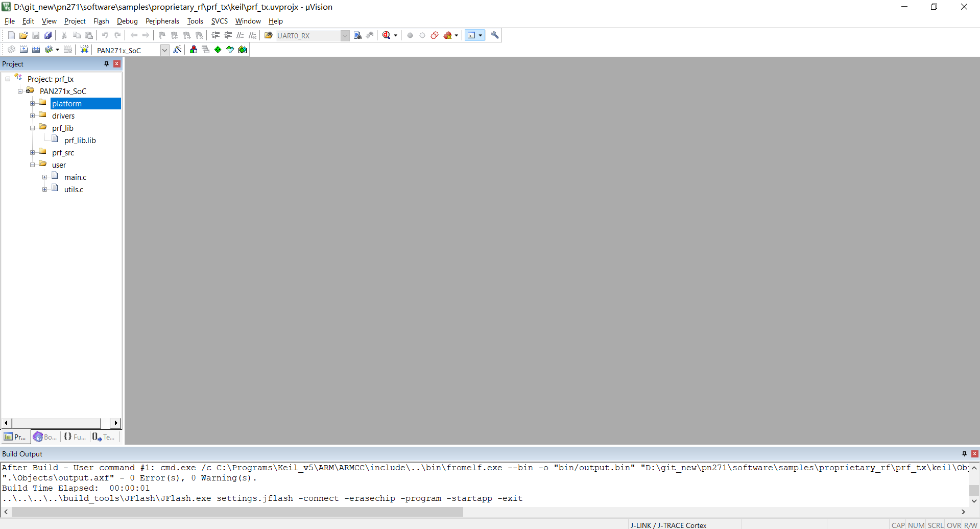Screen dimensions: 980x529
Task: Collapse the user folder in project tree
Action: point(32,165)
